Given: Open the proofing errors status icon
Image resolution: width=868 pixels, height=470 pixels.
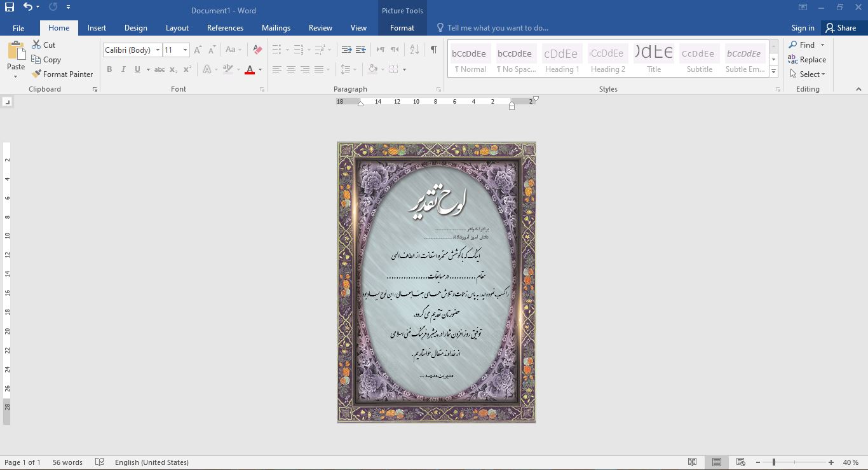Looking at the screenshot, I should click(x=100, y=462).
